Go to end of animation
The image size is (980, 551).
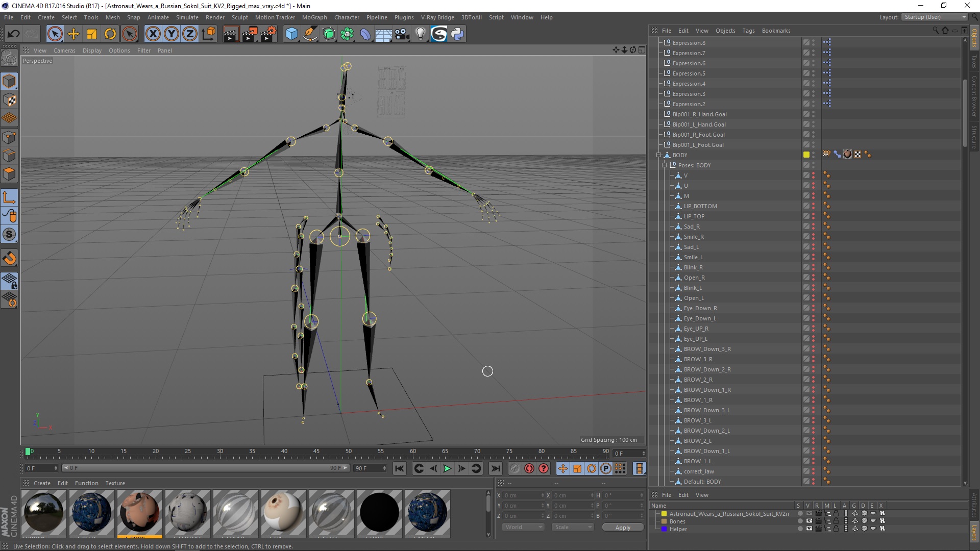496,468
